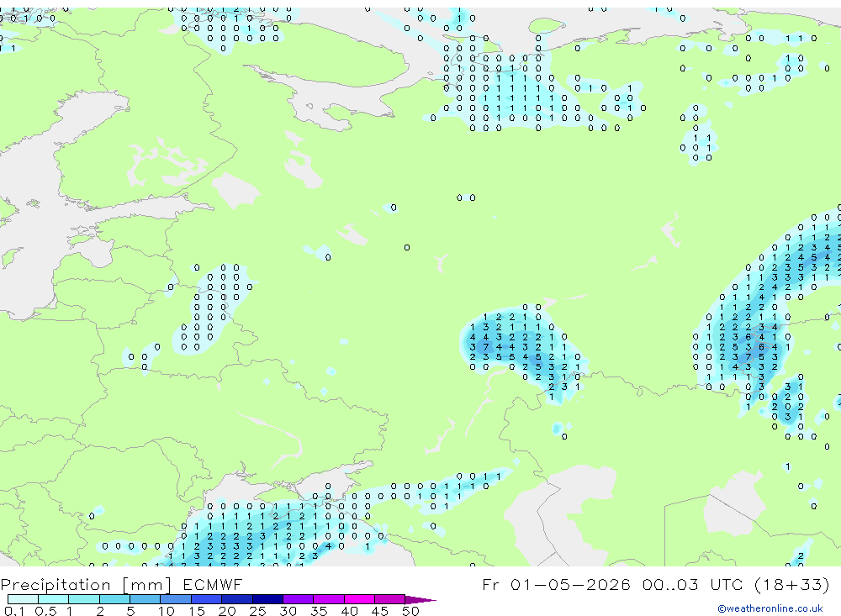This screenshot has height=616, width=841.
Task: Click the 20–25 mm dark blue swatch
Action: pyautogui.click(x=237, y=599)
